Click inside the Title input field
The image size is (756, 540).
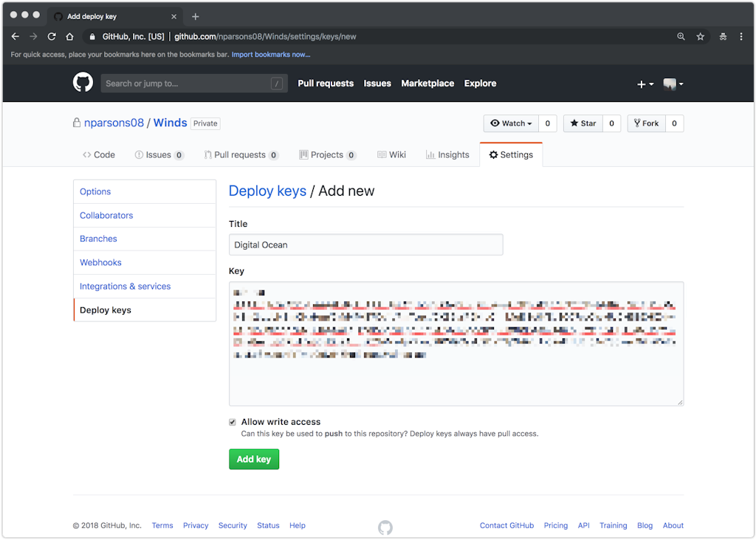click(x=365, y=245)
